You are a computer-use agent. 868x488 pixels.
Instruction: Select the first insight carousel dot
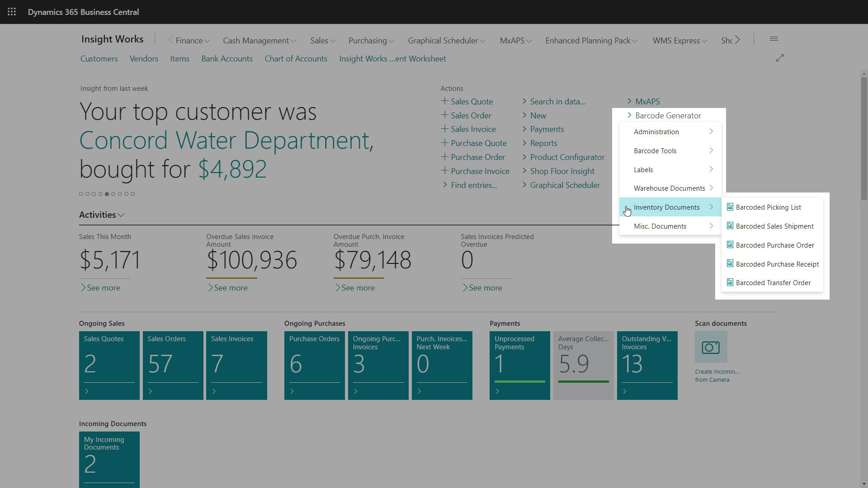pyautogui.click(x=81, y=194)
